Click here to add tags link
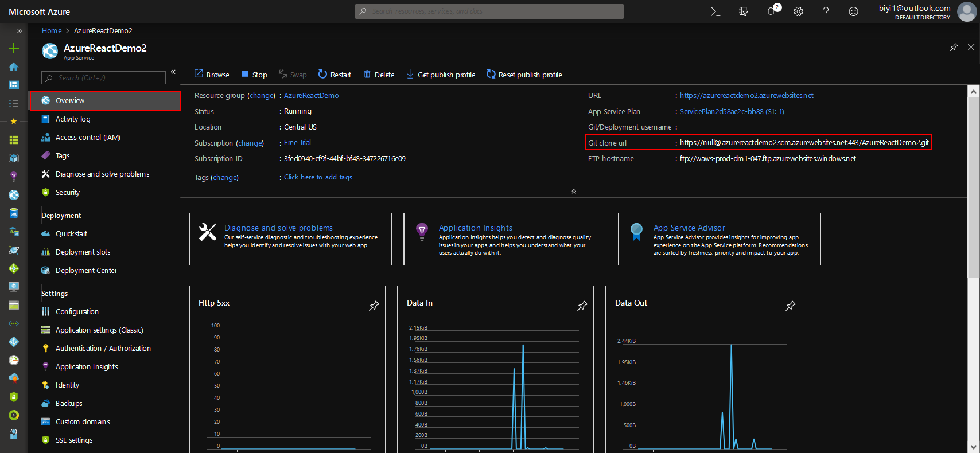This screenshot has height=453, width=980. 318,177
